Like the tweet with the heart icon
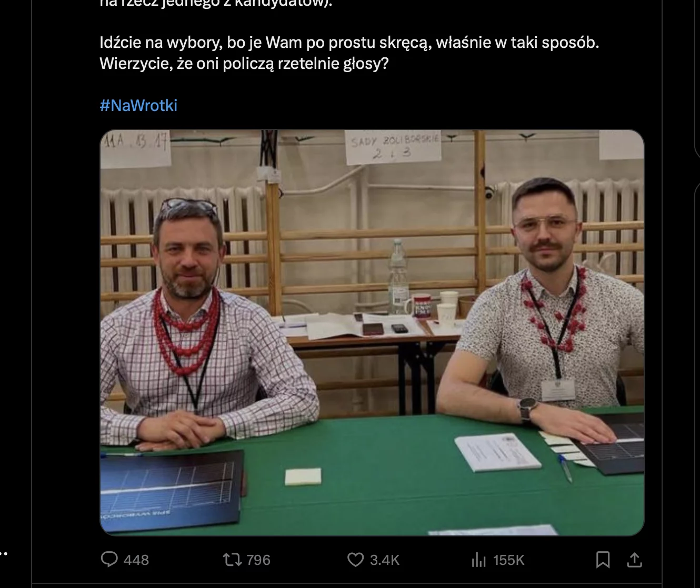The width and height of the screenshot is (700, 588). tap(356, 560)
